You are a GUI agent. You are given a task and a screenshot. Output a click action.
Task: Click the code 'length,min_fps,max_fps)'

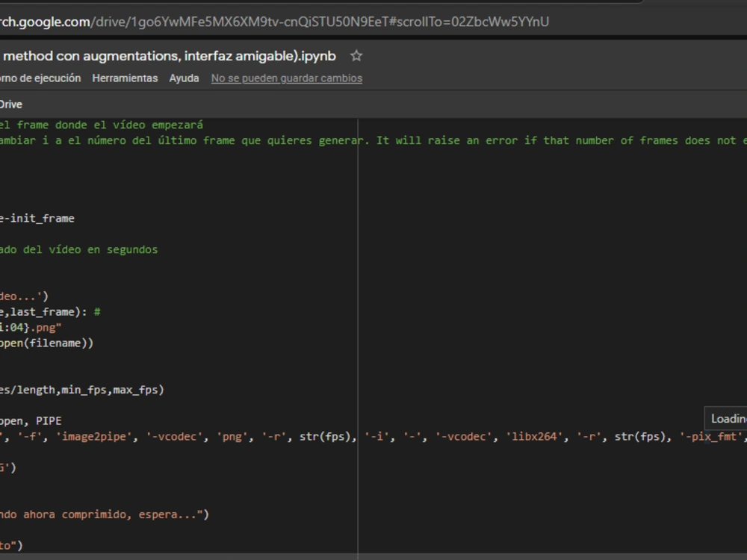point(90,390)
